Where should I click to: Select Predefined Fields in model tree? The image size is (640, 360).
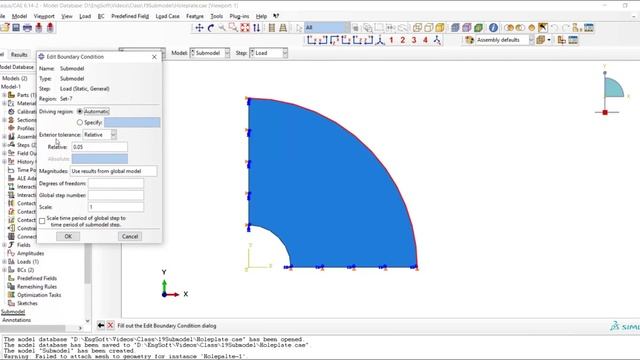pos(37,278)
